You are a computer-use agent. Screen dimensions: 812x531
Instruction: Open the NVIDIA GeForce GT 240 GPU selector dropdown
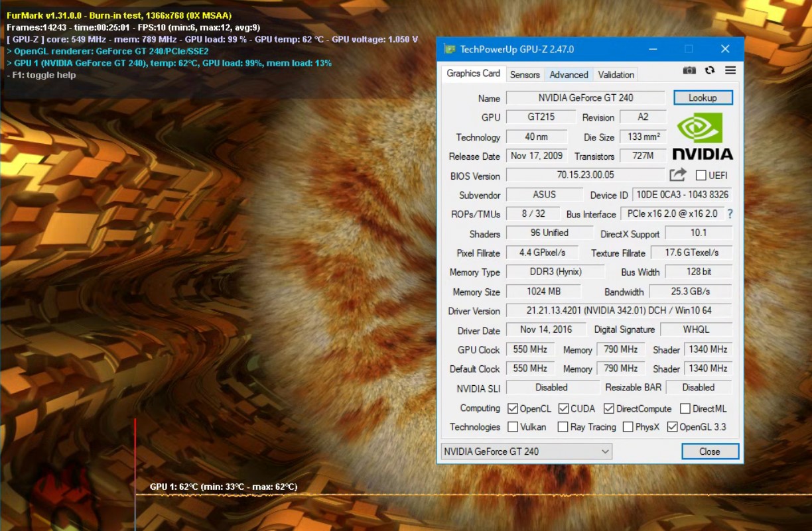[527, 451]
